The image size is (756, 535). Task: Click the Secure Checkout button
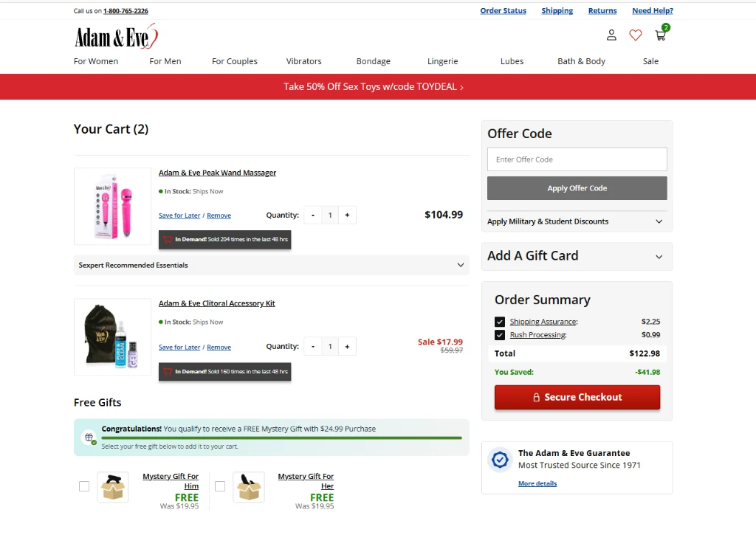point(577,397)
